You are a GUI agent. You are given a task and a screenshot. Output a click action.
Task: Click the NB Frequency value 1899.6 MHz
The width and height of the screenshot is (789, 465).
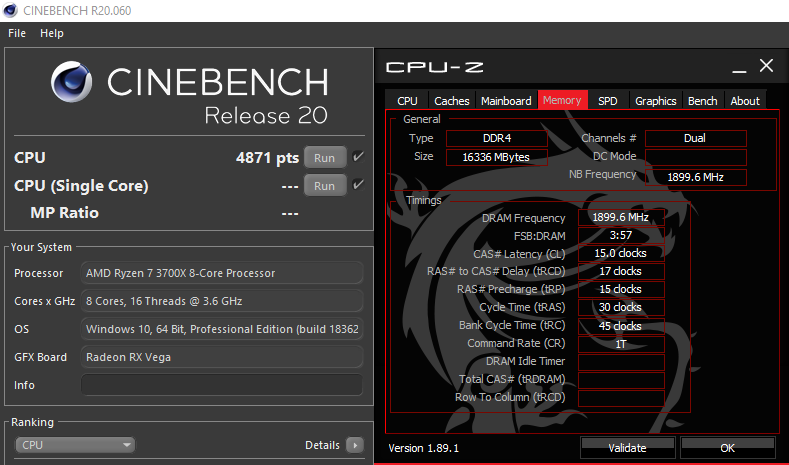695,177
